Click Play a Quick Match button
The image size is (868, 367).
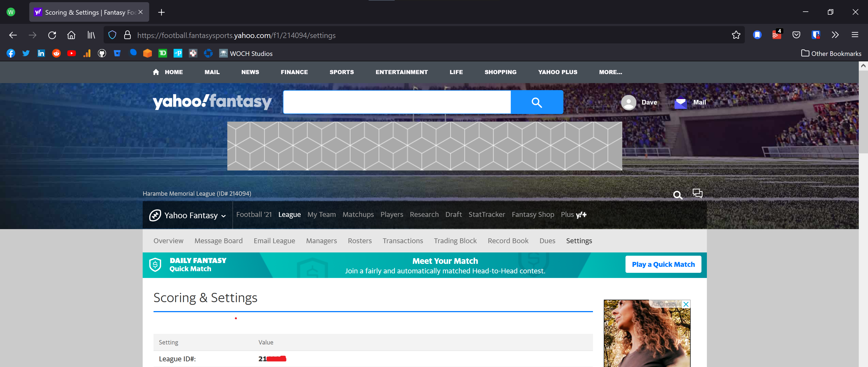click(663, 264)
